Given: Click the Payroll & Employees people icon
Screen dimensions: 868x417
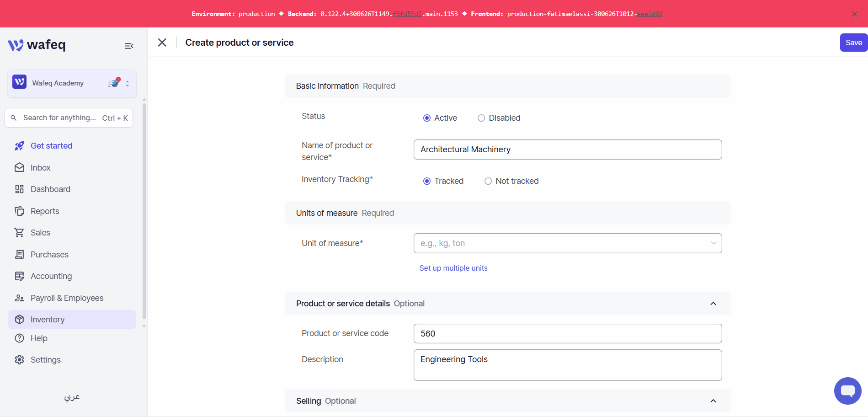Looking at the screenshot, I should tap(19, 298).
